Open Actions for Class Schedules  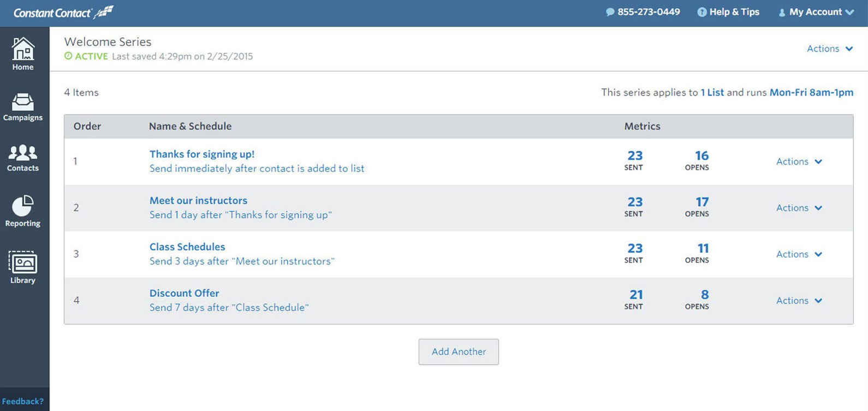[799, 254]
